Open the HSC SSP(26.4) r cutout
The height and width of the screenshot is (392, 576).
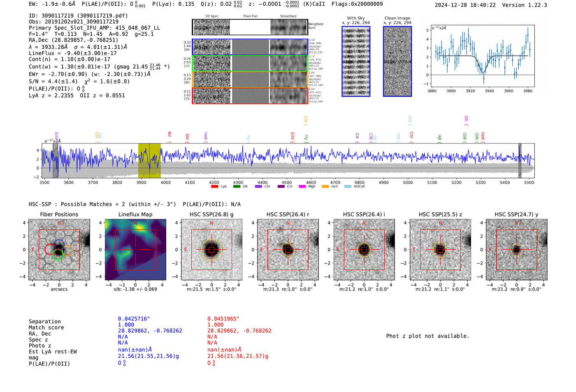coord(288,250)
